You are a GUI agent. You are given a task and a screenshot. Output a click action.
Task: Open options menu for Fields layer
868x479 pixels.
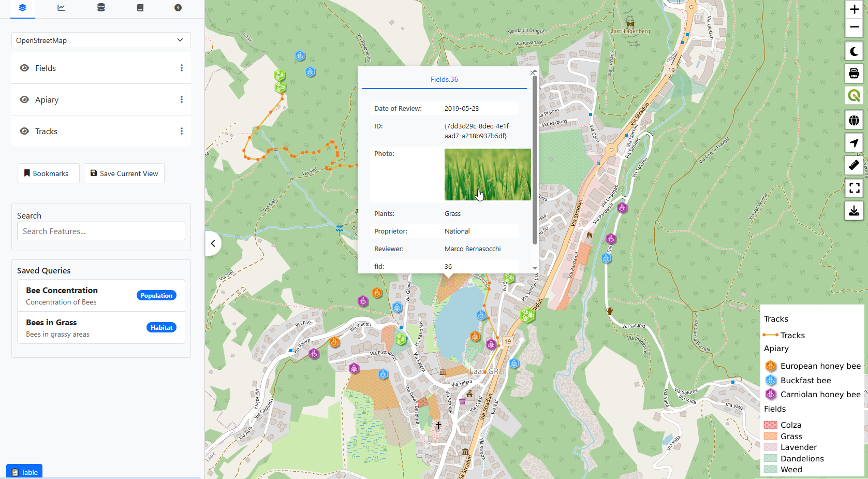click(x=182, y=68)
